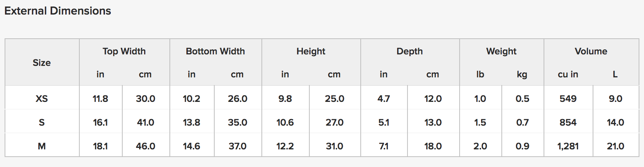Click the 10.2 in bottom width cell
This screenshot has height=167, width=644.
click(x=192, y=99)
